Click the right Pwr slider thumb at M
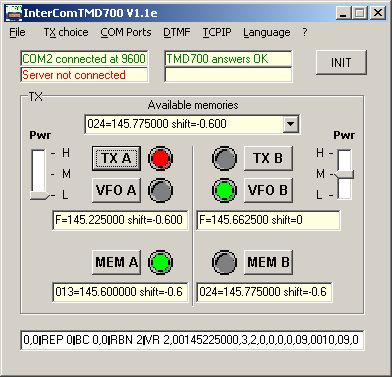 coord(345,174)
